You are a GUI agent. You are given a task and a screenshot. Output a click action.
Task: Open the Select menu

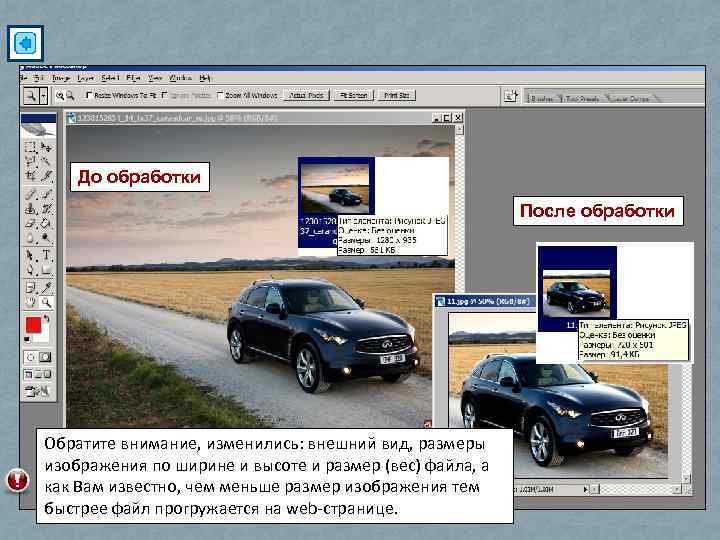click(x=110, y=78)
